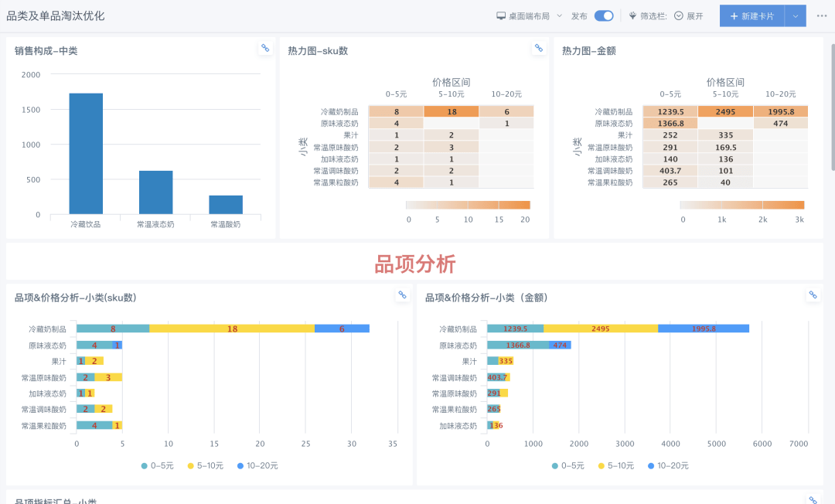Click the filter bar funnel icon

coord(632,15)
